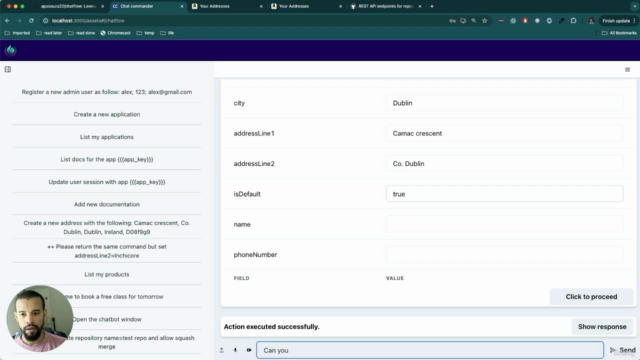Image resolution: width=640 pixels, height=360 pixels.
Task: Open the temp bookmarks folder
Action: point(145,33)
